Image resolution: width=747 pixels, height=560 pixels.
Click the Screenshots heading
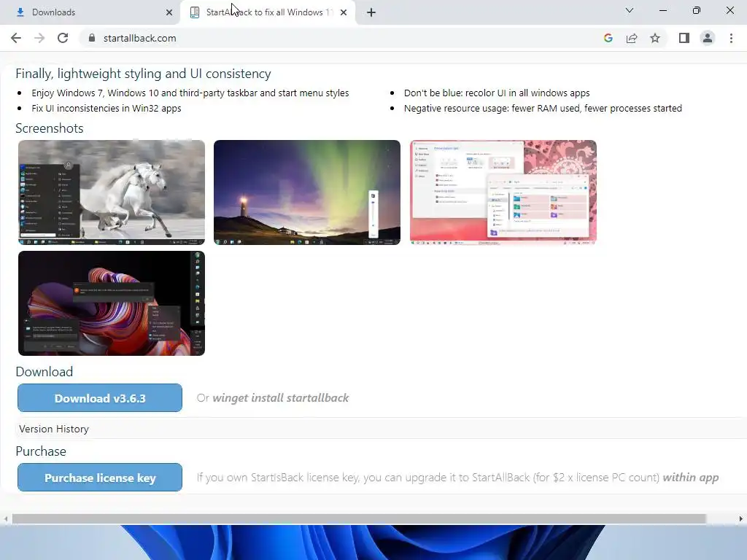(x=50, y=128)
